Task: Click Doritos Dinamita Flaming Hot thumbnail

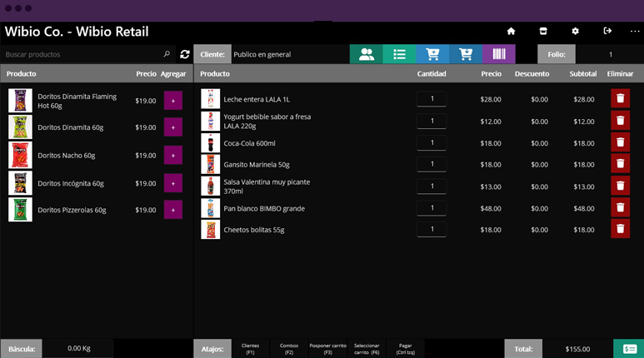Action: (20, 101)
